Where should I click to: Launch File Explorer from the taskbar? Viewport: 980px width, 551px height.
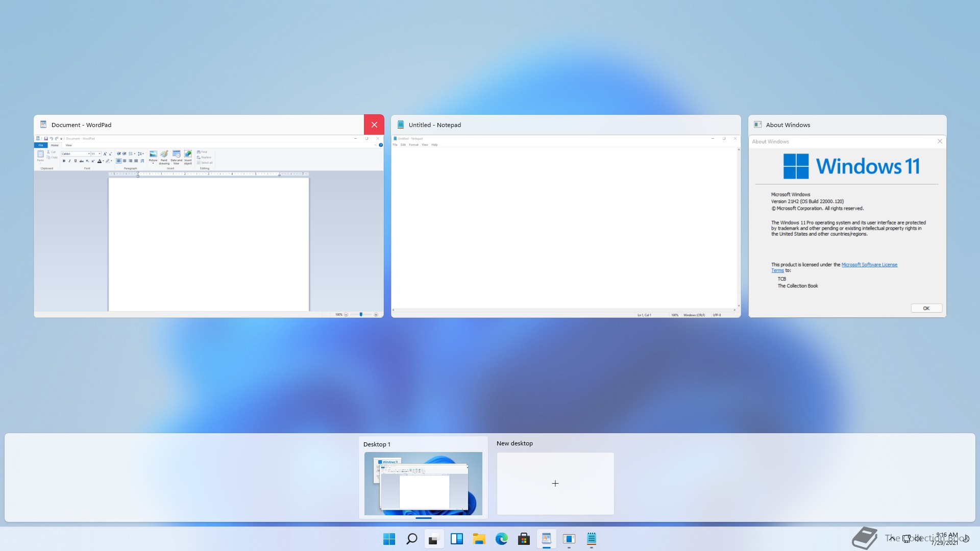tap(479, 539)
